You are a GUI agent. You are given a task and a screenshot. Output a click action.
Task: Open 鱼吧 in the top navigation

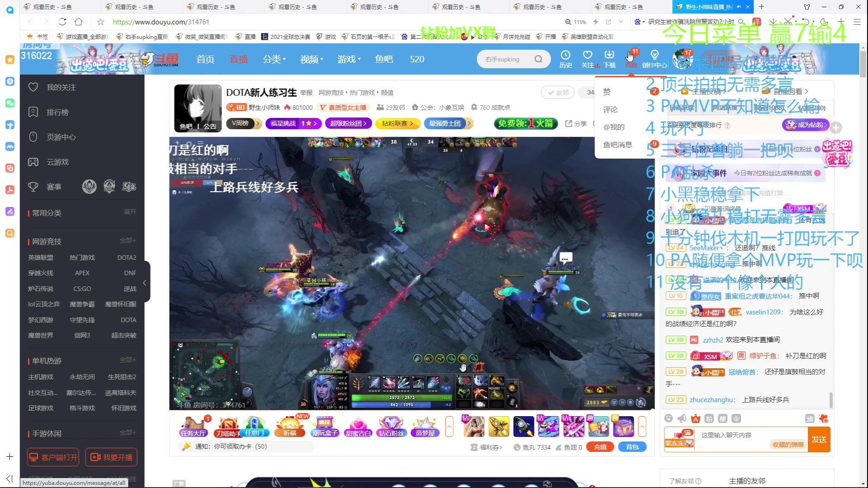coord(384,59)
